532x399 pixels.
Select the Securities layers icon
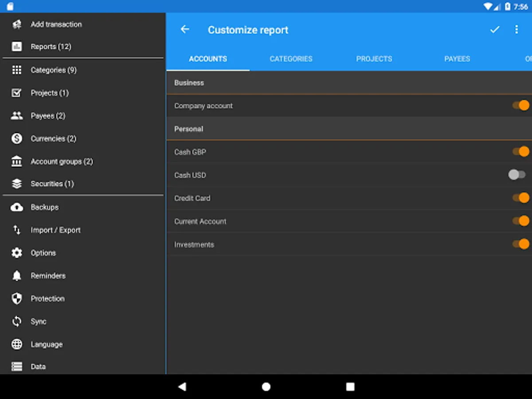pyautogui.click(x=17, y=184)
